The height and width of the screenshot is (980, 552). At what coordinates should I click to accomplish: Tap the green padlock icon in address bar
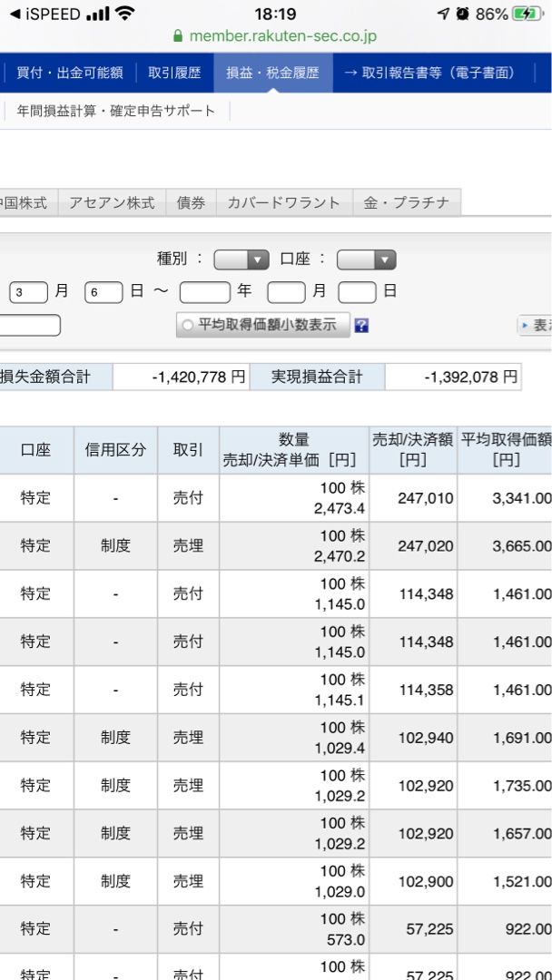tap(178, 37)
